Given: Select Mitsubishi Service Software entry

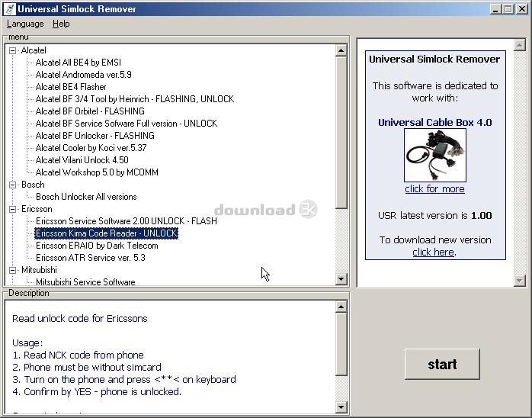Looking at the screenshot, I should [85, 282].
